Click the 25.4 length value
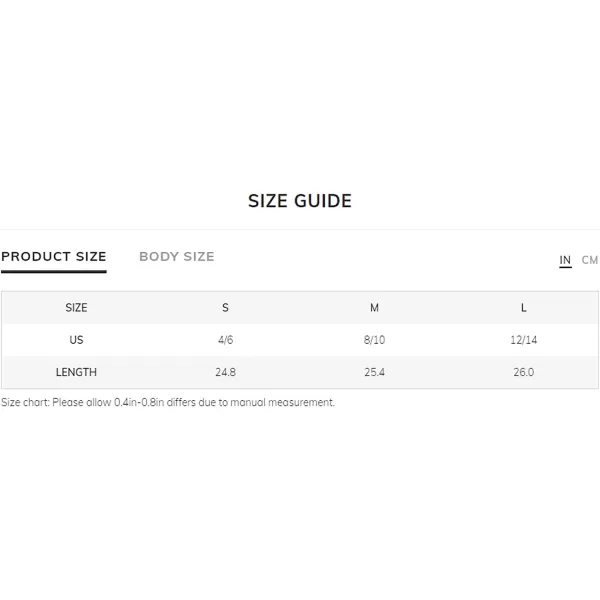This screenshot has height=600, width=600. click(374, 372)
